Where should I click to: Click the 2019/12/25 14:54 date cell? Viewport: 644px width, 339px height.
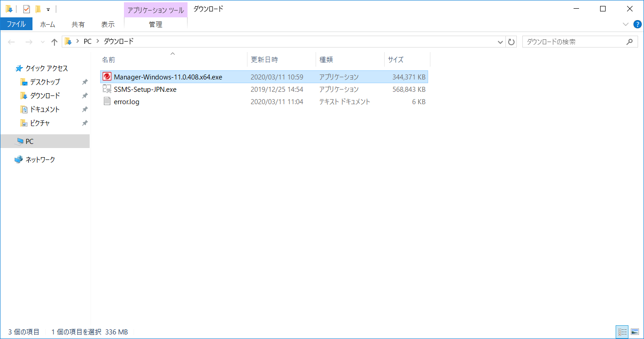pos(277,90)
